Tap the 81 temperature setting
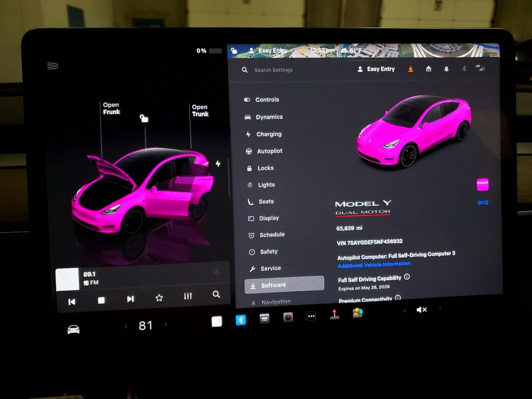532x399 pixels. pos(145,325)
